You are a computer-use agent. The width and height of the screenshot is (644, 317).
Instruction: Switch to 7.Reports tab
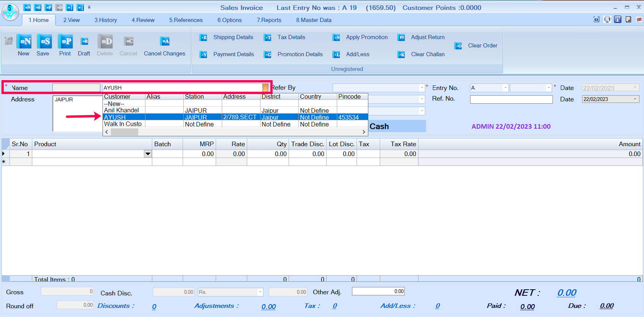[x=269, y=20]
